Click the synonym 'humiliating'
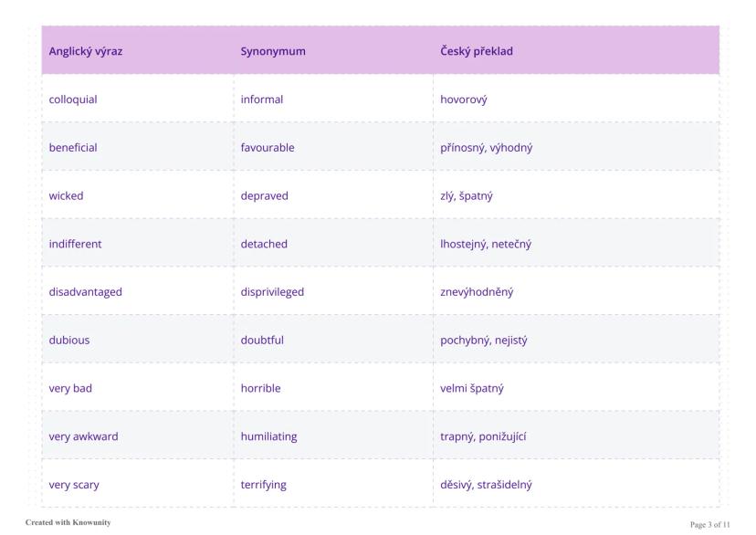 point(268,436)
